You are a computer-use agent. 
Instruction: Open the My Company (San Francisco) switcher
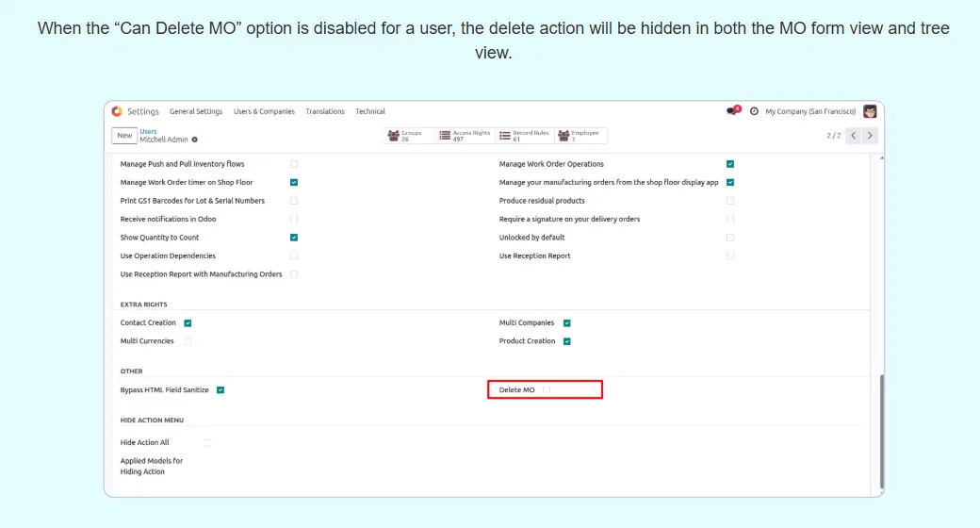click(810, 111)
